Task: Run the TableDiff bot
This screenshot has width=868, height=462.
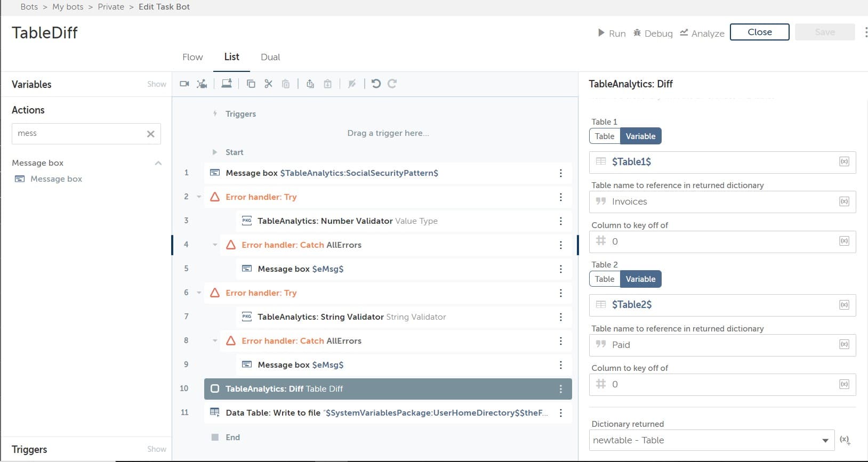Action: click(612, 33)
